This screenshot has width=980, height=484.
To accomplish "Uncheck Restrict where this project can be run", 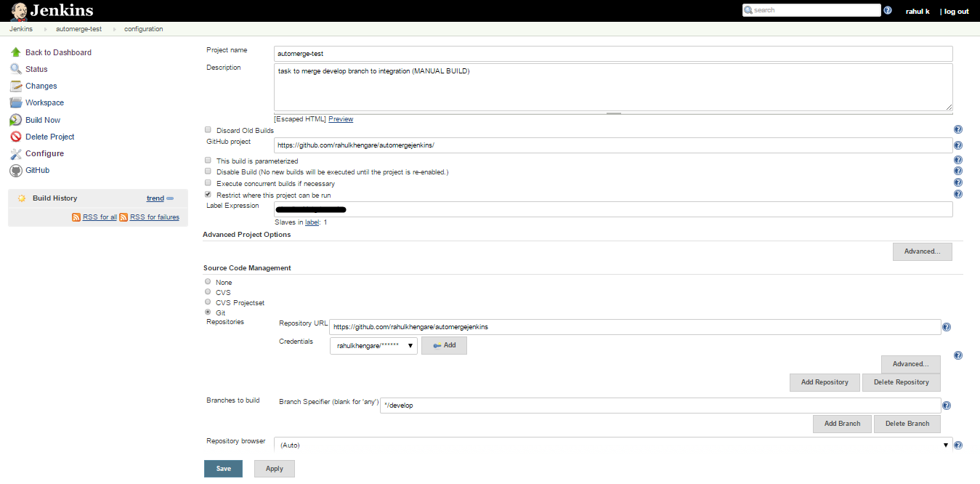I will (207, 194).
